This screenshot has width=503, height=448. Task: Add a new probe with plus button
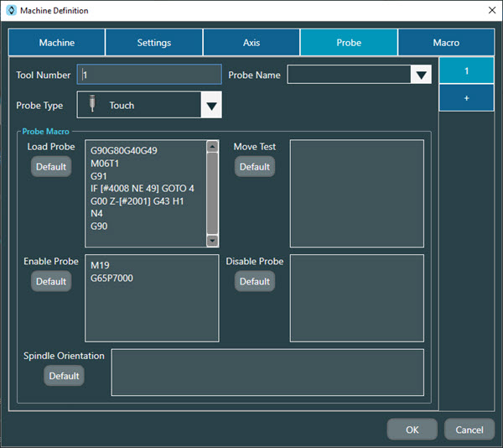point(466,96)
